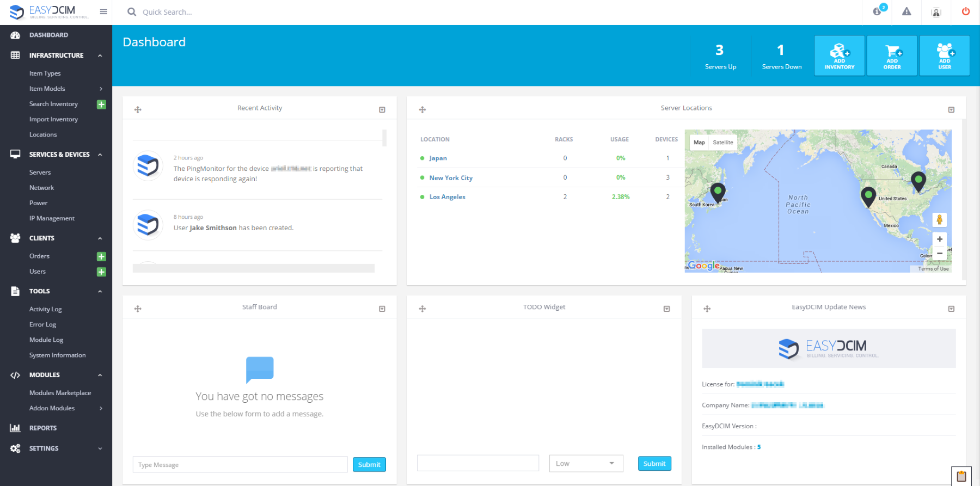
Task: Switch map to Satellite view
Action: pos(723,143)
